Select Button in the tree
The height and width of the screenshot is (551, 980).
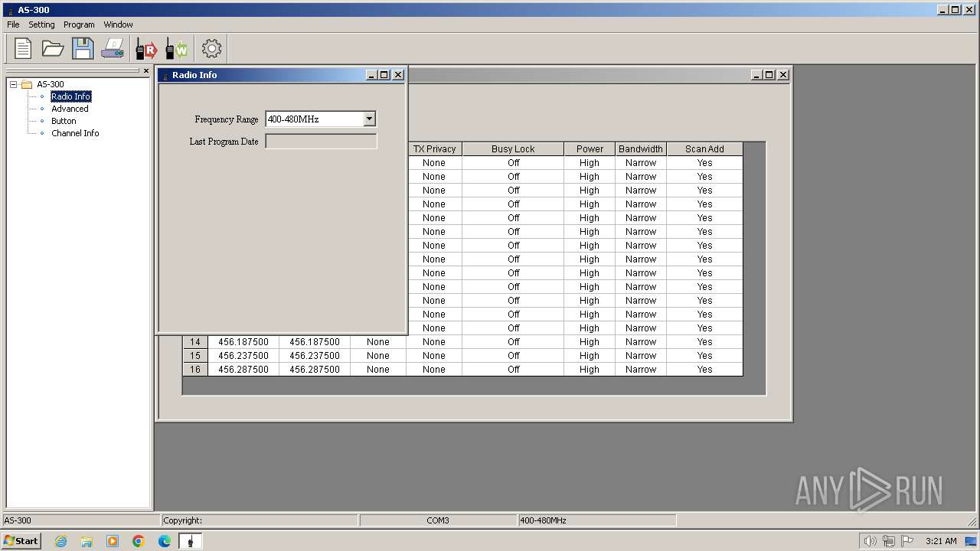[64, 121]
